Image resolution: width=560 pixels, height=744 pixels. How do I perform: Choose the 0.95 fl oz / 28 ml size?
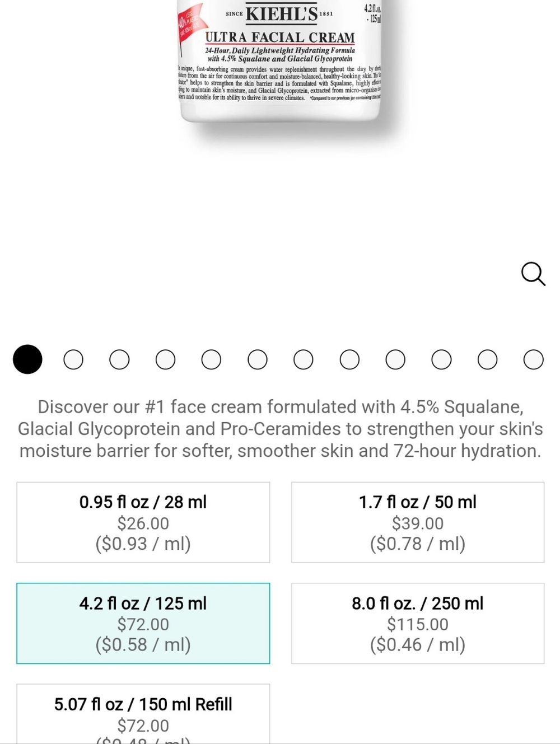tap(143, 522)
